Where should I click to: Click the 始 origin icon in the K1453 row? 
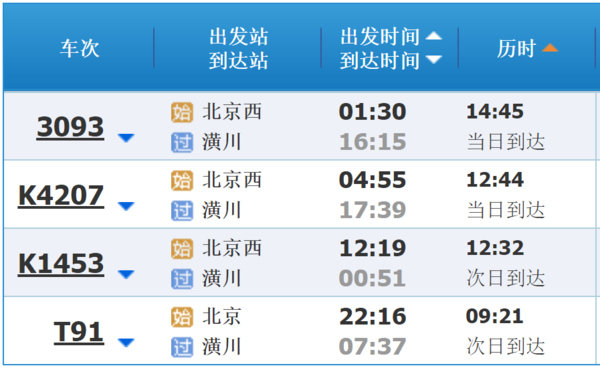pos(182,249)
